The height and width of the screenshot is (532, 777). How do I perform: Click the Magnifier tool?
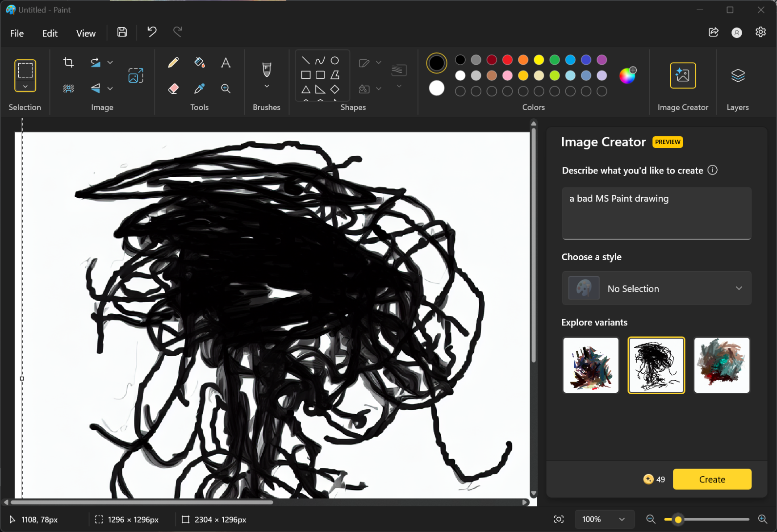226,88
